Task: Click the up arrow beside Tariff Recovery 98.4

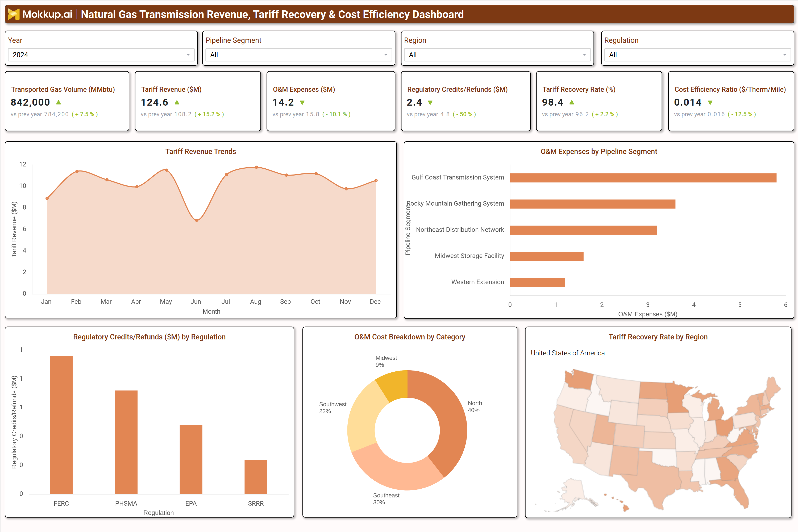Action: (572, 102)
